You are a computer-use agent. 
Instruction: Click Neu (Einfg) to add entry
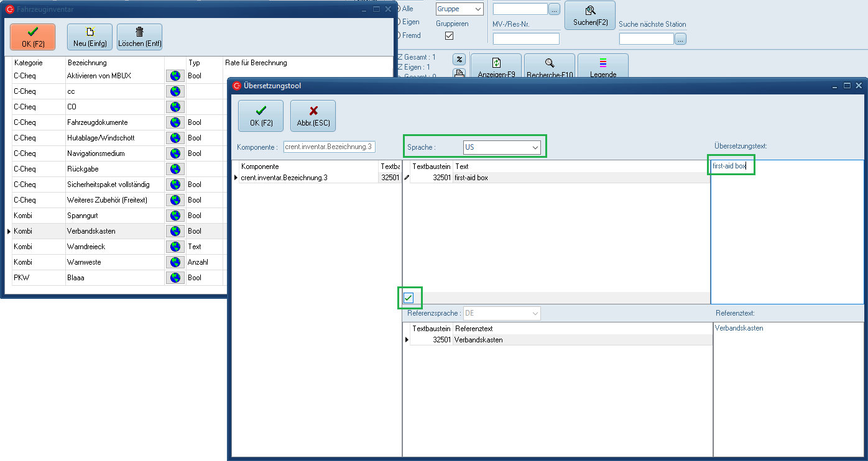click(90, 37)
